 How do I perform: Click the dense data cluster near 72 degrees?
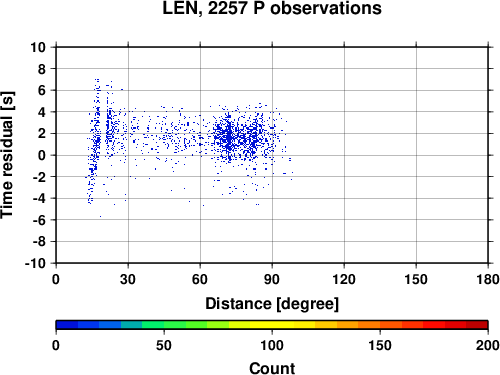pyautogui.click(x=229, y=137)
